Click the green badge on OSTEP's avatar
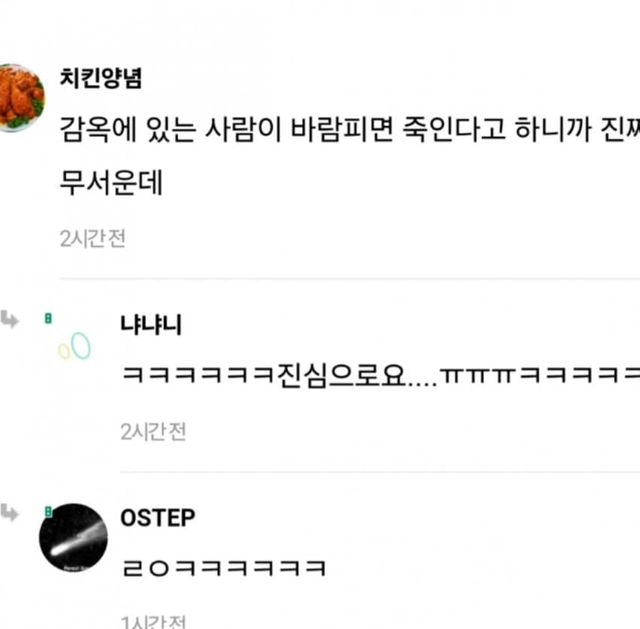 click(46, 513)
